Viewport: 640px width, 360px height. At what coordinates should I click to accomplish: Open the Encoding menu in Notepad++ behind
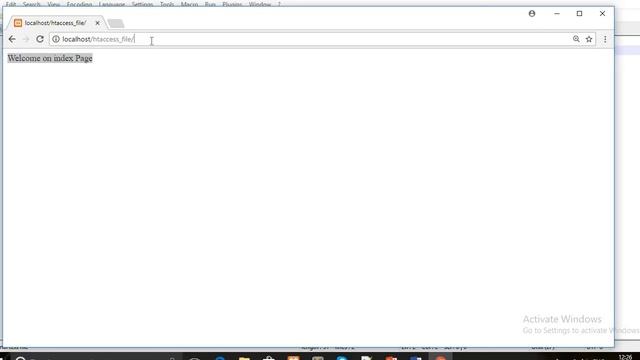[x=79, y=4]
